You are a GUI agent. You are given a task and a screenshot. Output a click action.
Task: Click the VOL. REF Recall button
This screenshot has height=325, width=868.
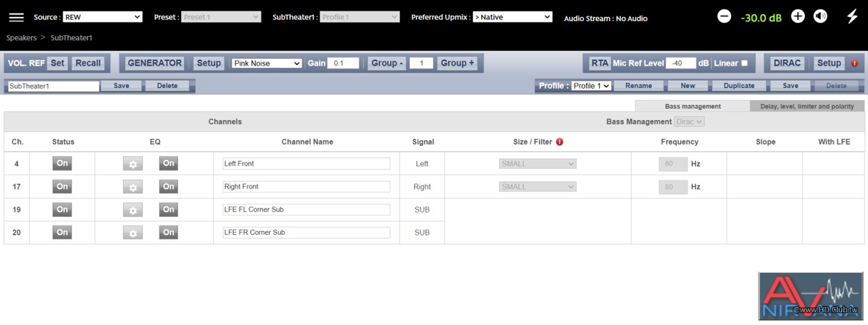88,63
